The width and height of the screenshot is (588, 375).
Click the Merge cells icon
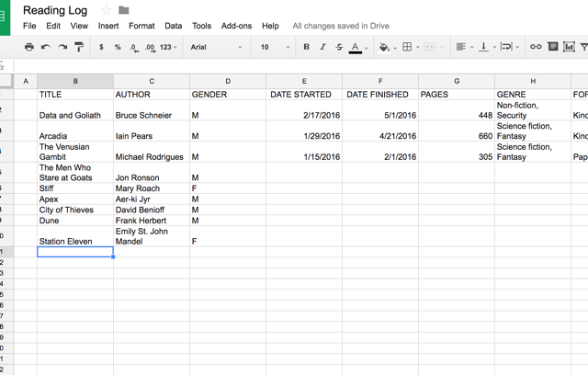click(x=429, y=47)
